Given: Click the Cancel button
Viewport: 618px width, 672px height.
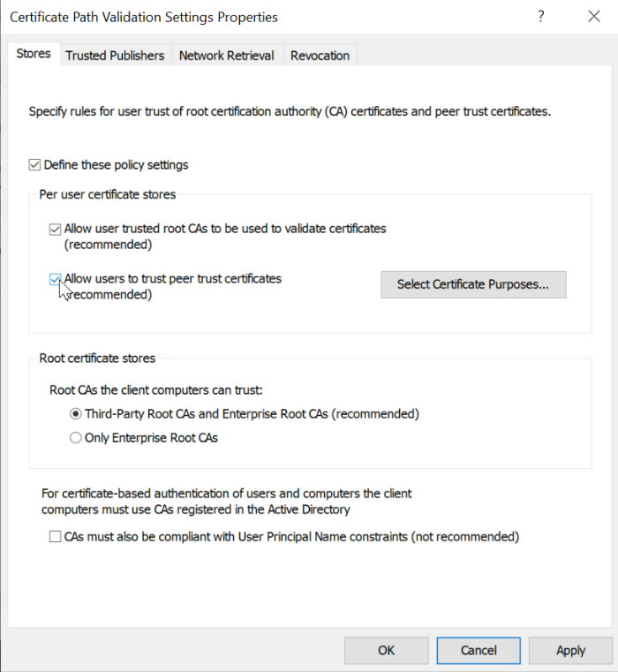Looking at the screenshot, I should [479, 650].
